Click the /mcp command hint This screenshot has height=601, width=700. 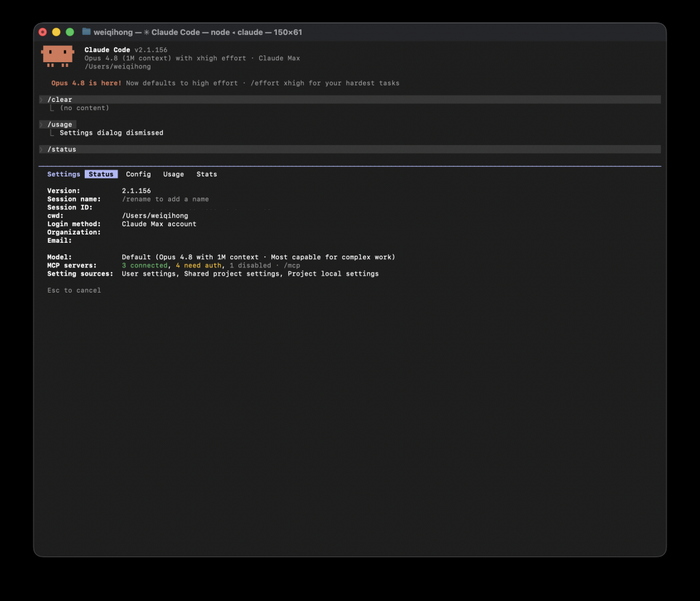292,266
